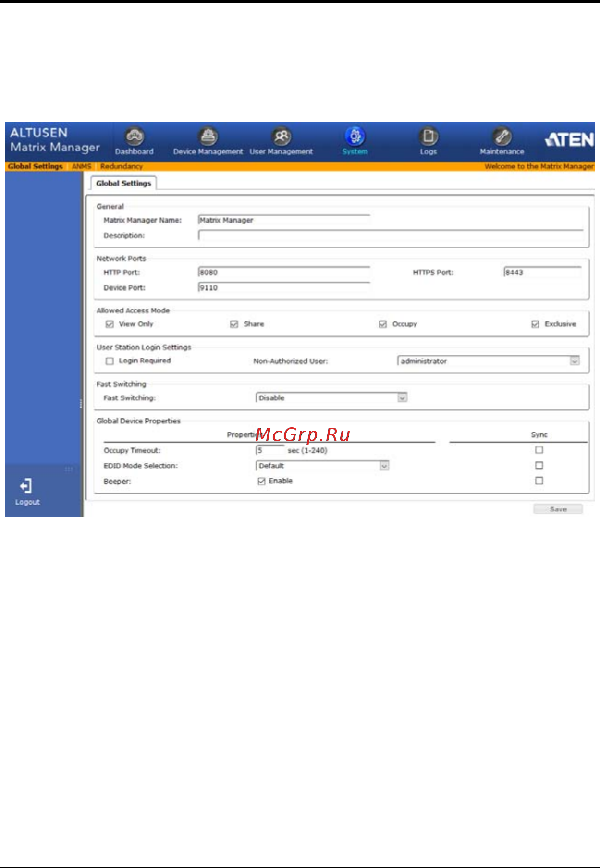Click the Welcome to the Matrix Manager text
Screen dimensions: 600x868
539,166
